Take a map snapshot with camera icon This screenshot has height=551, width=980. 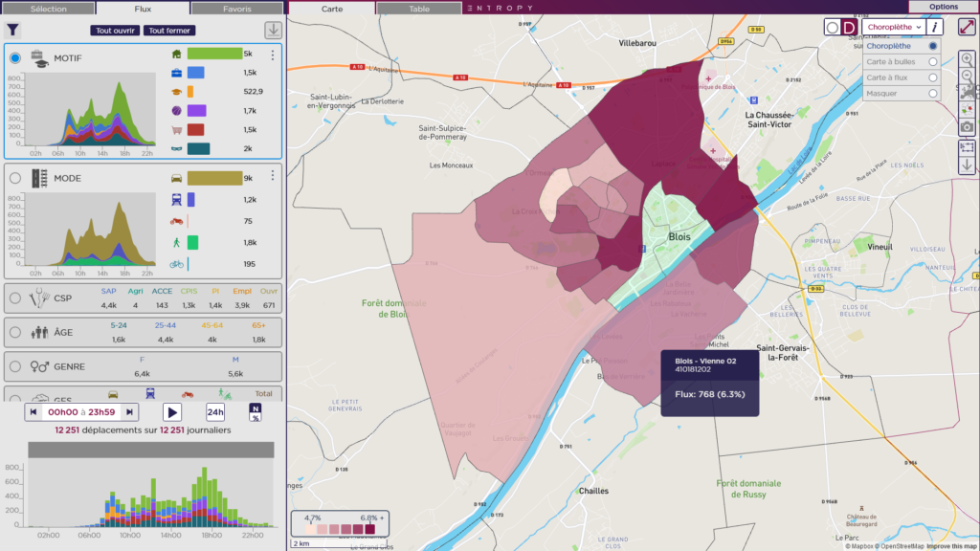[x=967, y=127]
